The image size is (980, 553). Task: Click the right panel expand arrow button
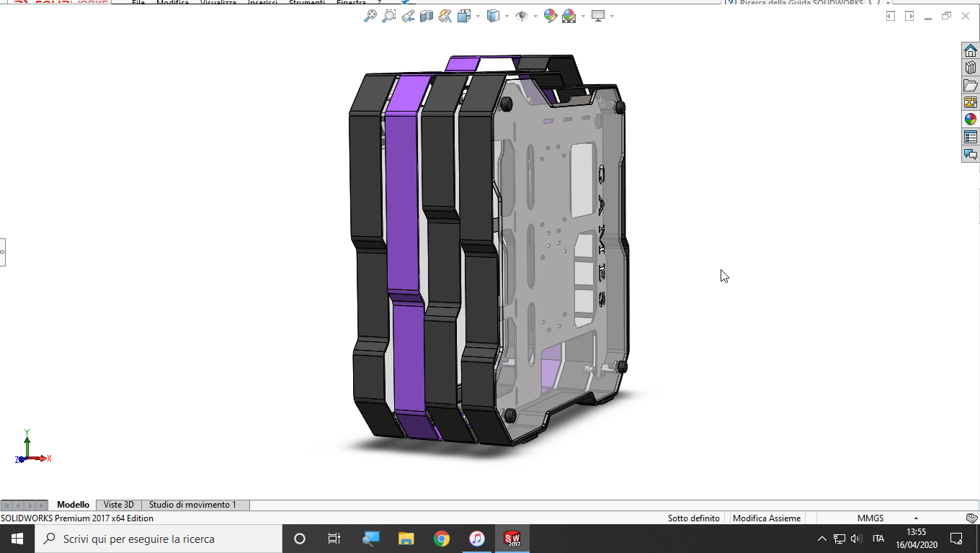[909, 16]
